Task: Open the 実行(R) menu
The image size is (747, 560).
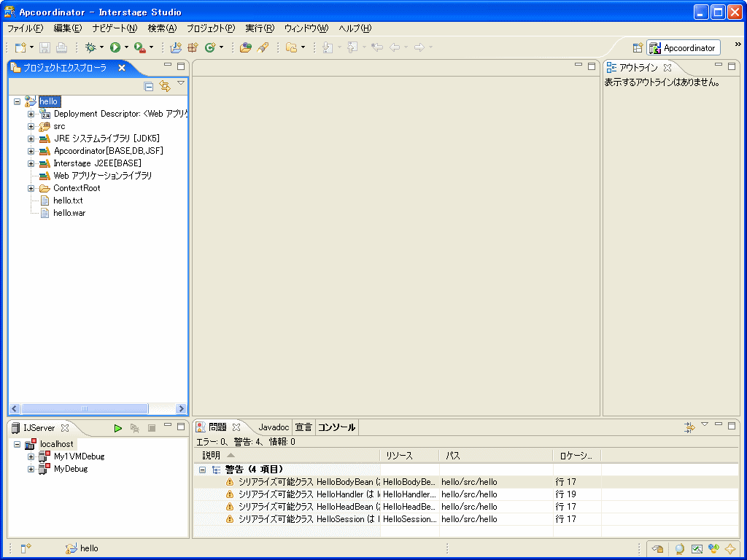Action: [x=260, y=28]
